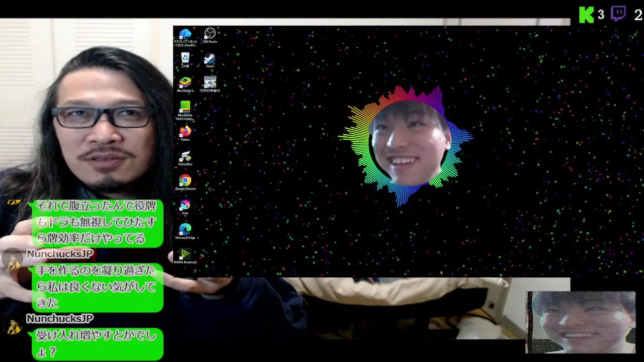Launch FrameView desktop shortcut

coord(185,158)
